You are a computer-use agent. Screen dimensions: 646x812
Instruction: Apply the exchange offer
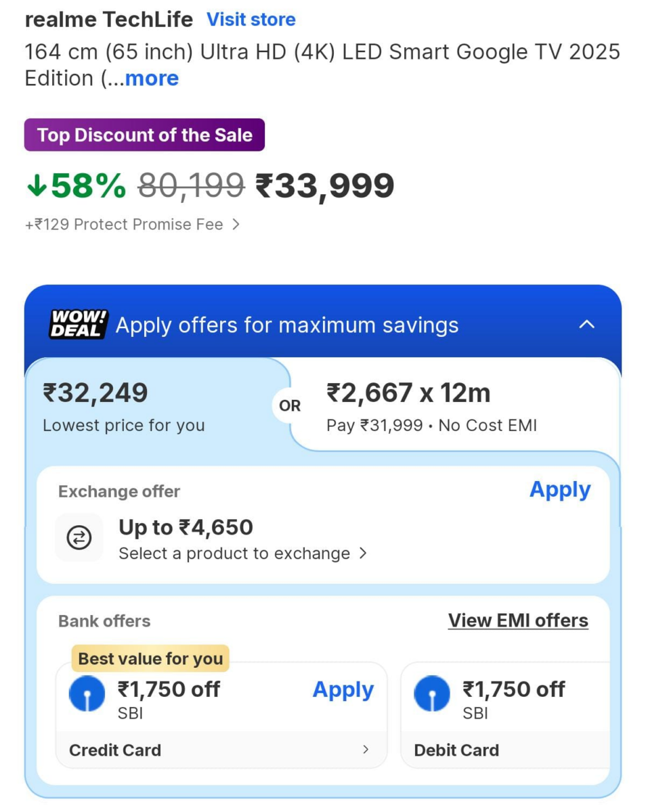point(559,490)
